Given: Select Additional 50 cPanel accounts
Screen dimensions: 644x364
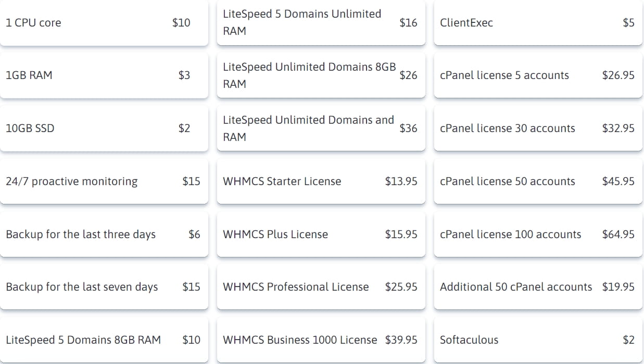Looking at the screenshot, I should 537,287.
